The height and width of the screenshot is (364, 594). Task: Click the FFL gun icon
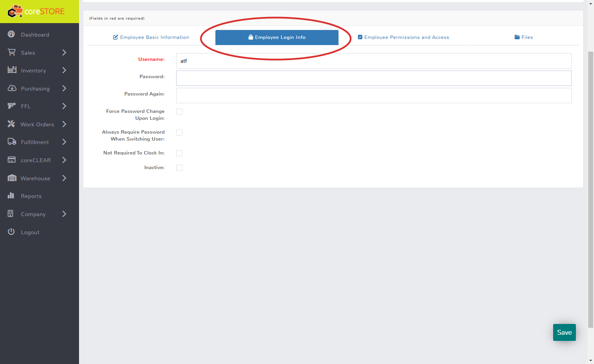12,106
